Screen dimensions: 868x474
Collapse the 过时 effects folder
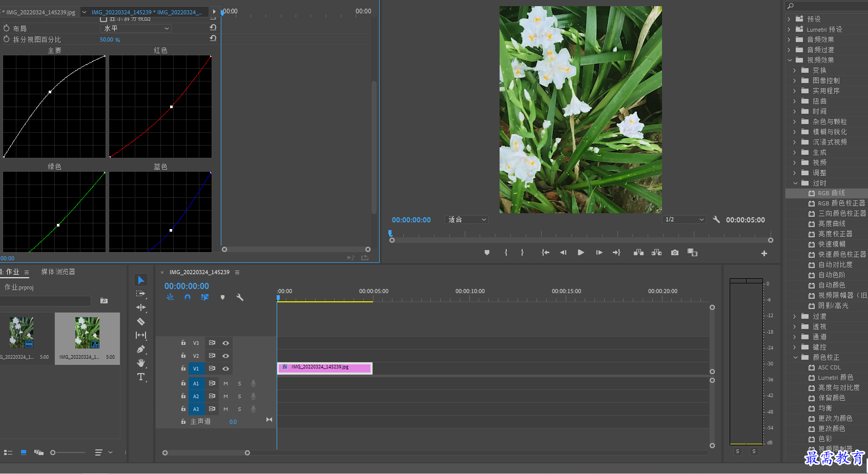coord(795,183)
